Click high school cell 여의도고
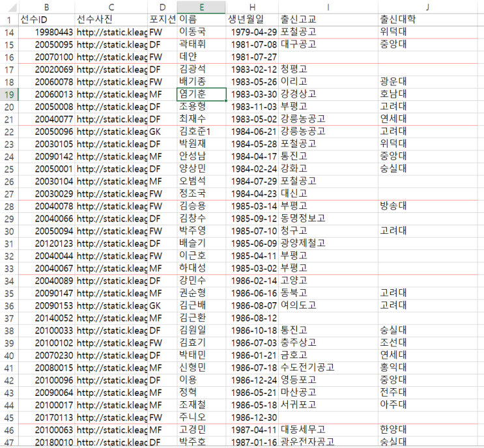Viewport: 484px width, 448px height. 328,306
